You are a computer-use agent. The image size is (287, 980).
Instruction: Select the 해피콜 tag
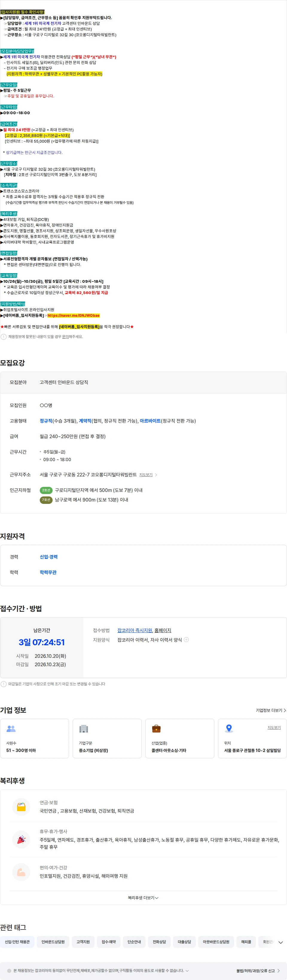(x=246, y=942)
